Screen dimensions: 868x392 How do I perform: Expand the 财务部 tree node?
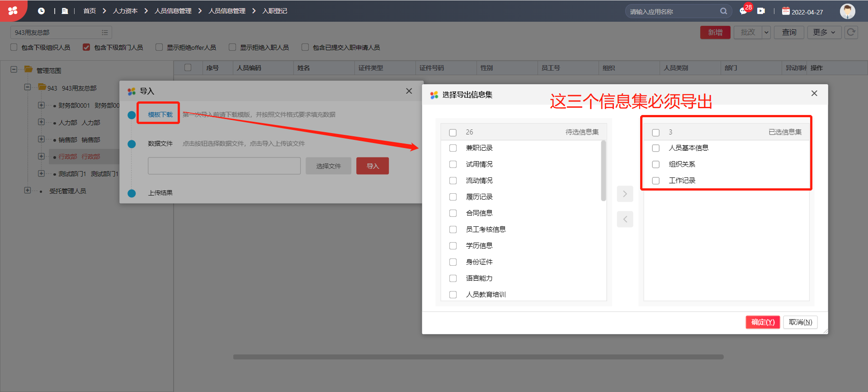pos(41,105)
